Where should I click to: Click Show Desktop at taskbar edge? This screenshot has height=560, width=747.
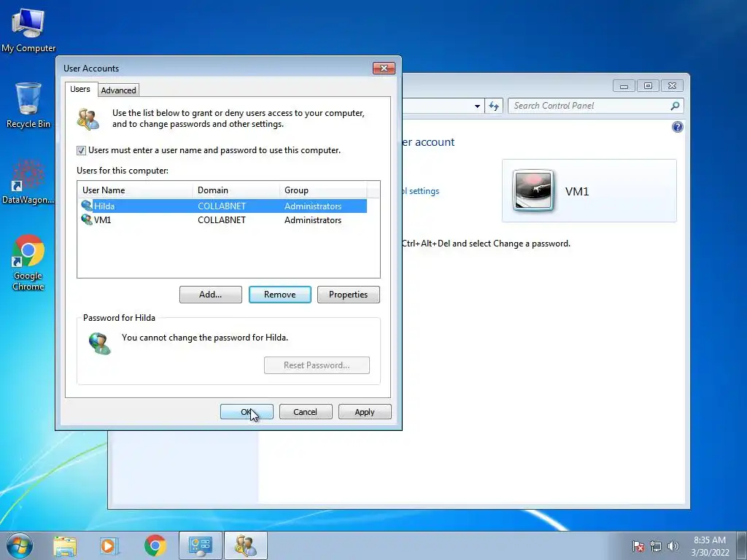coord(742,545)
